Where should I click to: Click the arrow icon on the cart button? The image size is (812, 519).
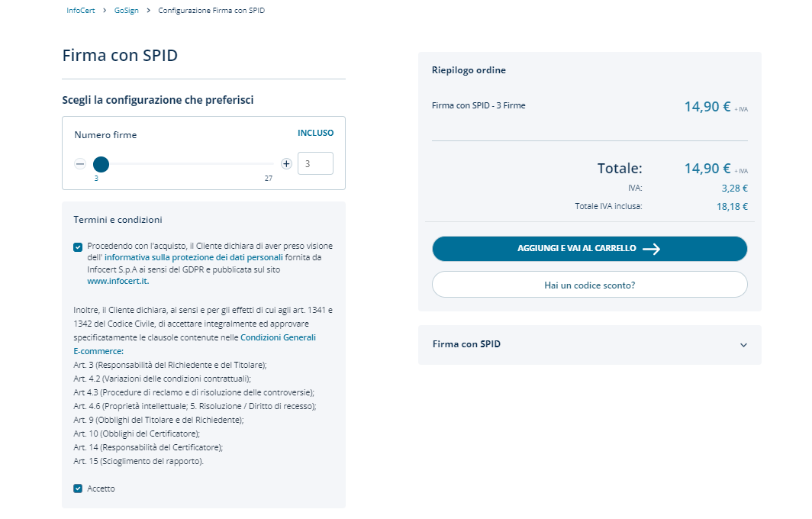[651, 249]
